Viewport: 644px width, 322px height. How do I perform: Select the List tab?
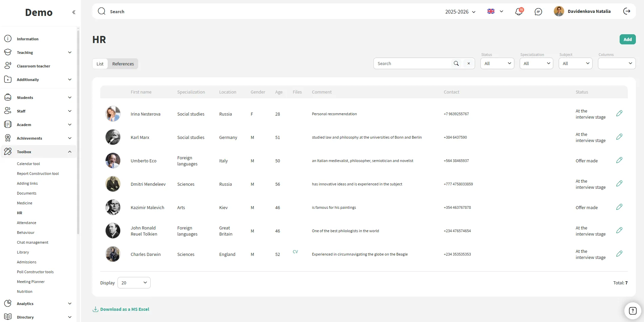coord(100,64)
